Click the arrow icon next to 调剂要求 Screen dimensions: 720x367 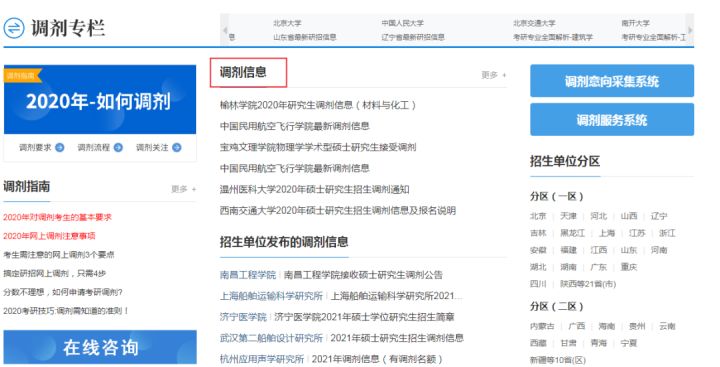(x=60, y=147)
